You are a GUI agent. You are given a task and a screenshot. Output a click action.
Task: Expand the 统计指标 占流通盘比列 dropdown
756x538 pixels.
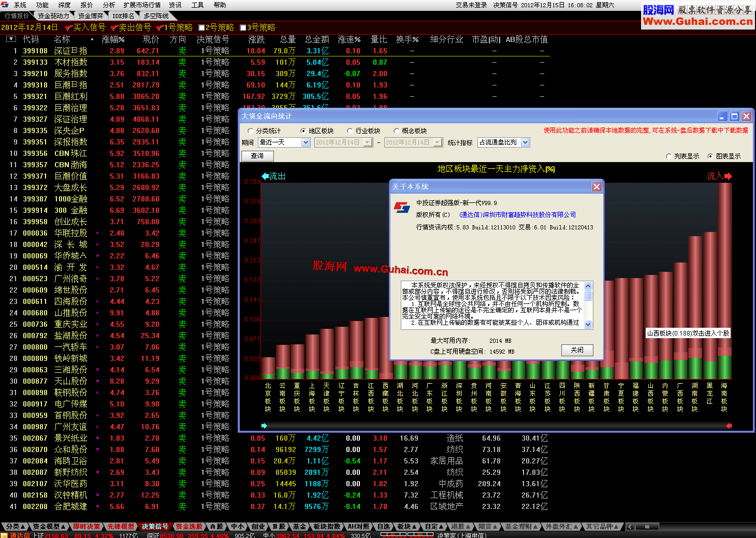coord(526,142)
